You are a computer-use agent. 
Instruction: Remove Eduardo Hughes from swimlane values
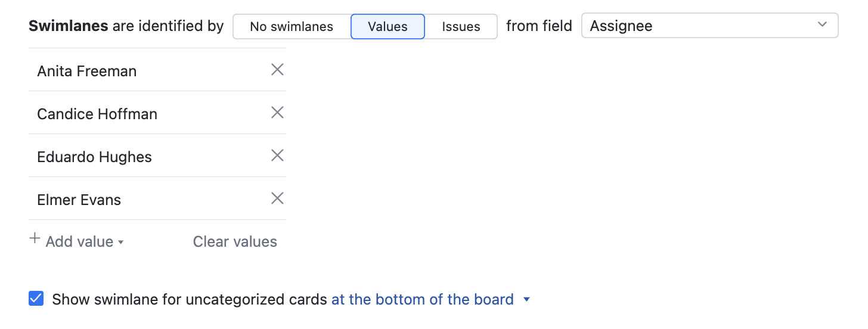(277, 156)
